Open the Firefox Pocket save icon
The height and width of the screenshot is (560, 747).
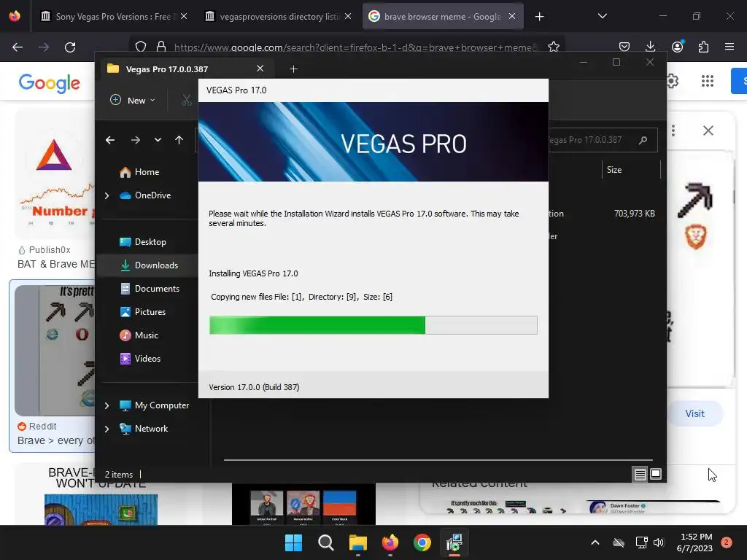(x=624, y=47)
